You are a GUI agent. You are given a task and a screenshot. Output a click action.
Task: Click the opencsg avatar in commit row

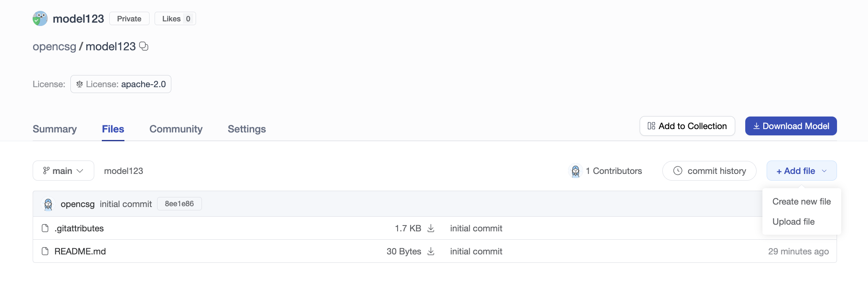(x=48, y=204)
